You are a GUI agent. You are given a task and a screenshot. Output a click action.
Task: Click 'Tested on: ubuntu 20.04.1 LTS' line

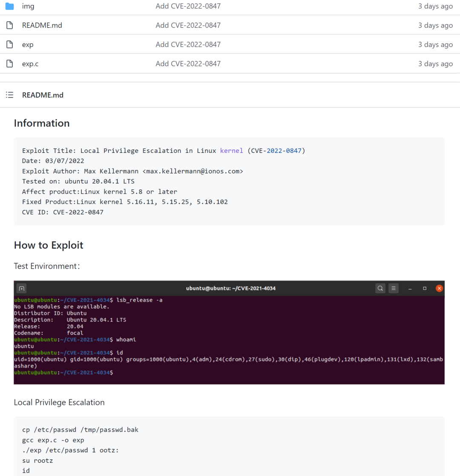tap(78, 181)
